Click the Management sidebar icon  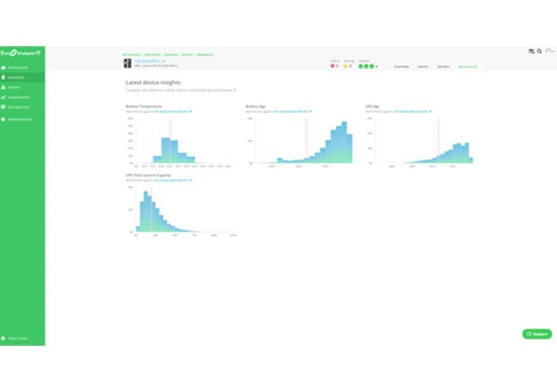[3, 107]
